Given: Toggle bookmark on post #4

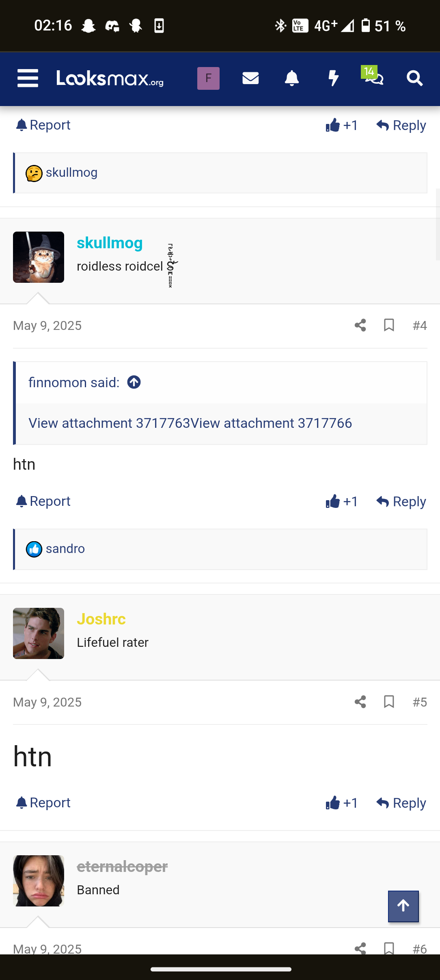Looking at the screenshot, I should (x=389, y=325).
